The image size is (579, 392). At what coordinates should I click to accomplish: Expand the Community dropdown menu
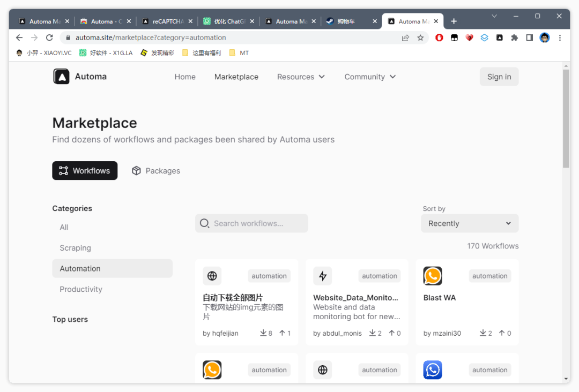pyautogui.click(x=370, y=77)
